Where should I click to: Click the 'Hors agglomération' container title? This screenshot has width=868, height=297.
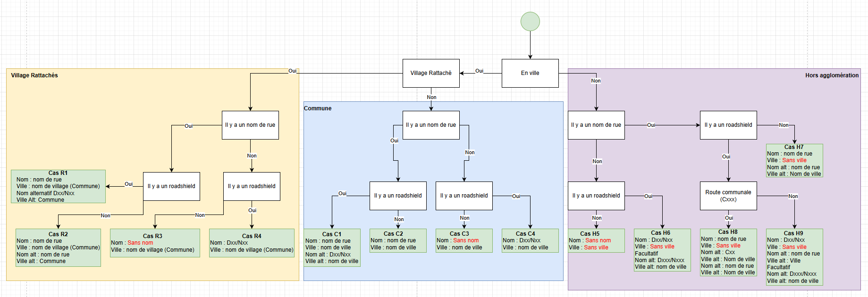point(832,75)
